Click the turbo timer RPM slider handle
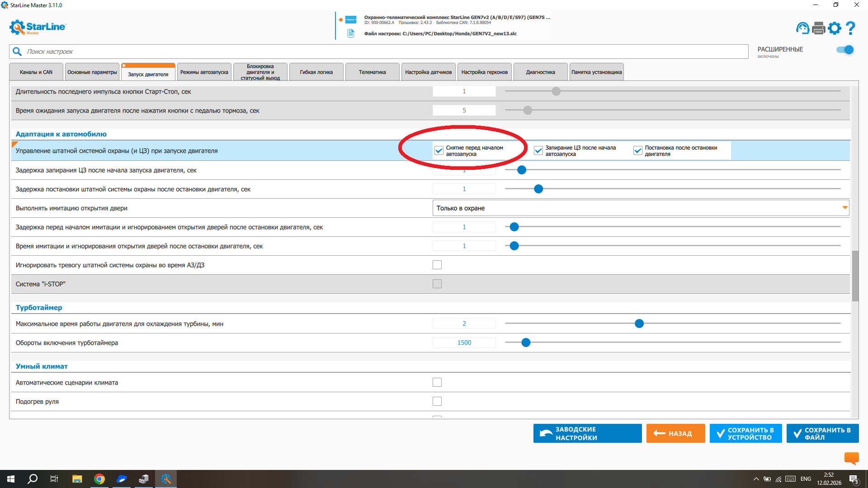868x488 pixels. (x=526, y=343)
